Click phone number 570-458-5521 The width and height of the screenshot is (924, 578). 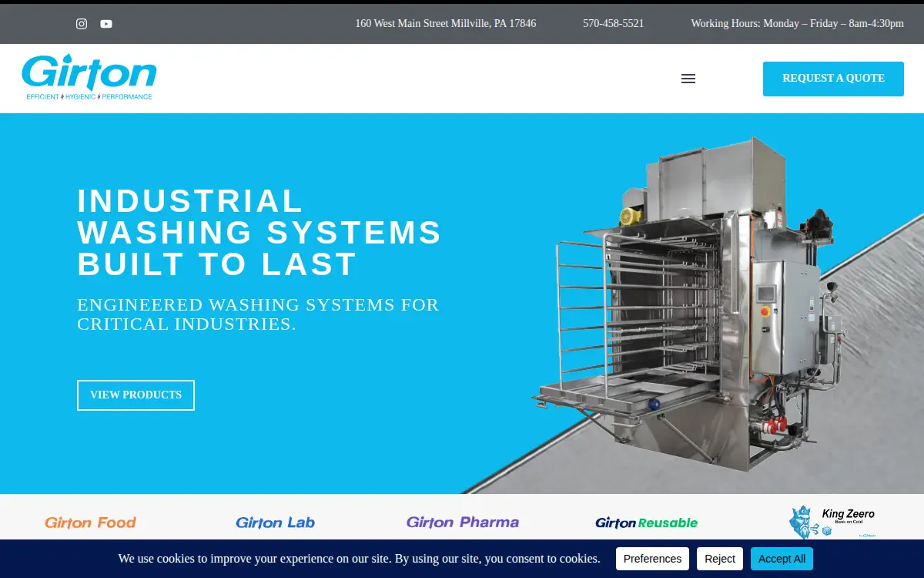point(614,24)
